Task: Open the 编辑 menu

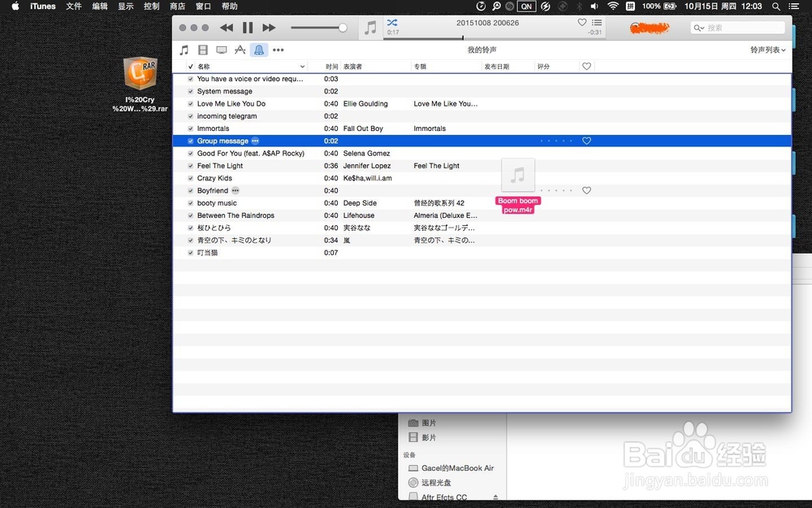Action: coord(100,7)
